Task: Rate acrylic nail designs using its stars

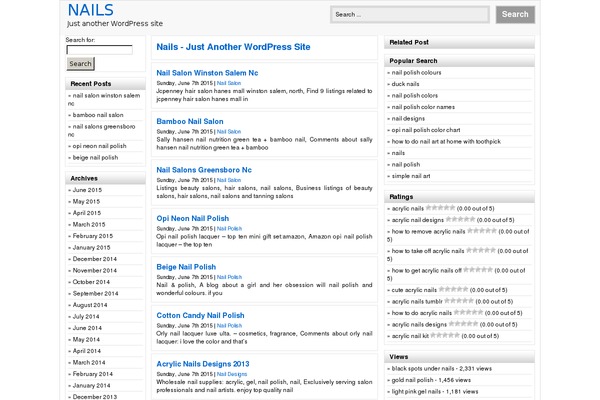Action: 460,219
